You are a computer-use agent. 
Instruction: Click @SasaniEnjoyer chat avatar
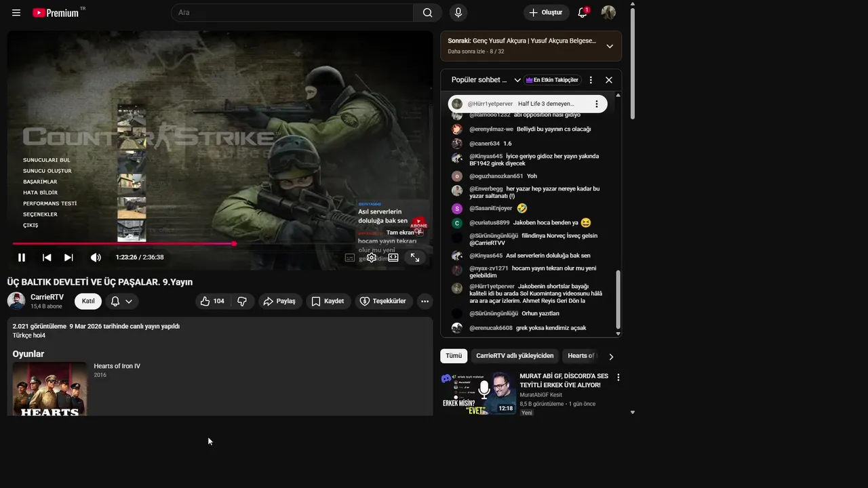tap(457, 209)
